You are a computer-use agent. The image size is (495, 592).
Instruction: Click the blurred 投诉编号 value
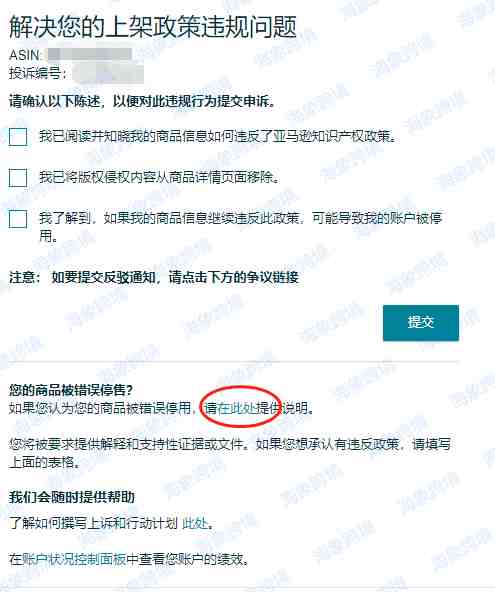(x=108, y=73)
